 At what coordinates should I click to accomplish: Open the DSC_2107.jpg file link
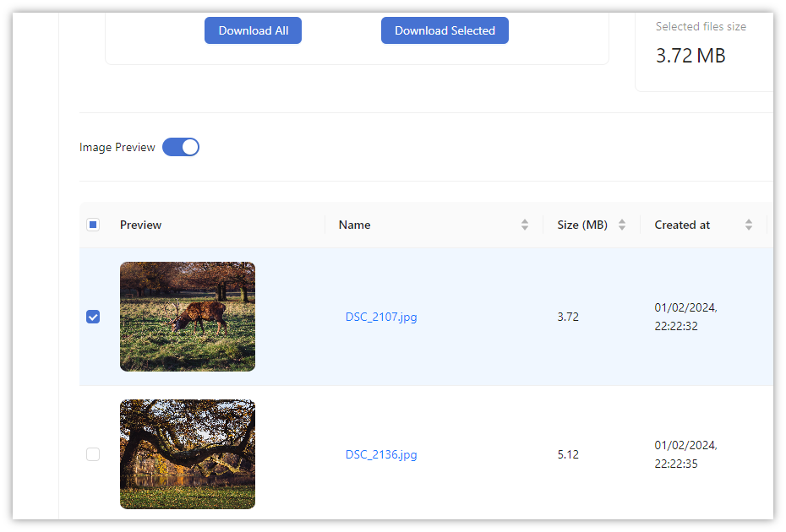(381, 318)
